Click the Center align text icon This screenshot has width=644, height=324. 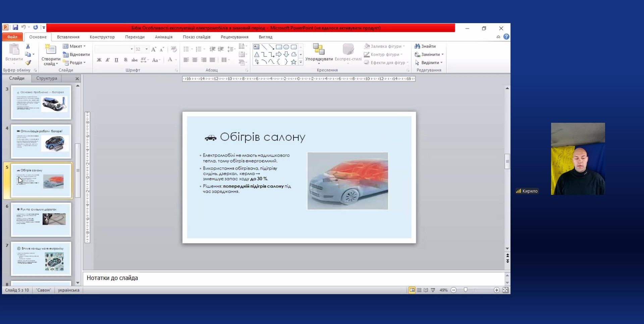(195, 60)
